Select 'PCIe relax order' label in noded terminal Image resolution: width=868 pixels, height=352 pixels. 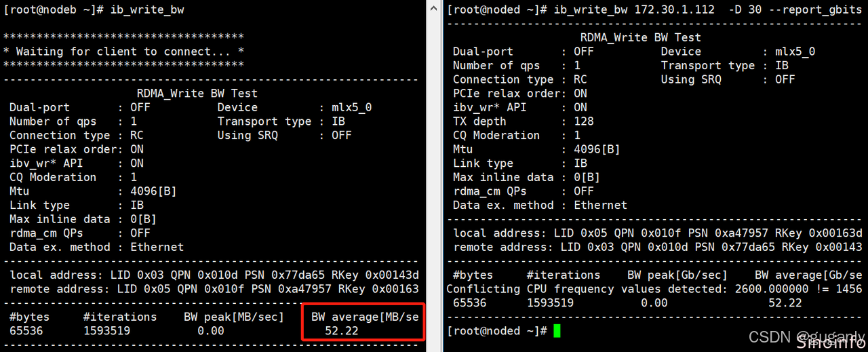click(507, 93)
